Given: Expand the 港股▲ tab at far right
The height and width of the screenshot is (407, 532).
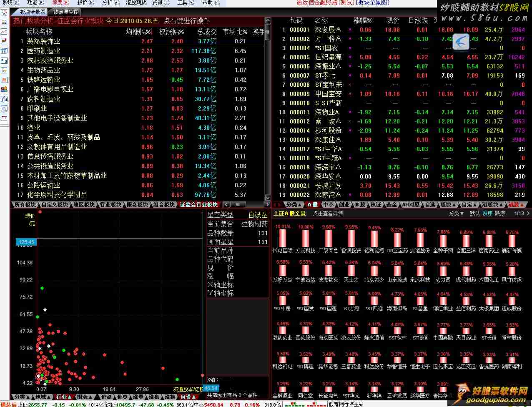Looking at the screenshot, I should pyautogui.click(x=517, y=204).
